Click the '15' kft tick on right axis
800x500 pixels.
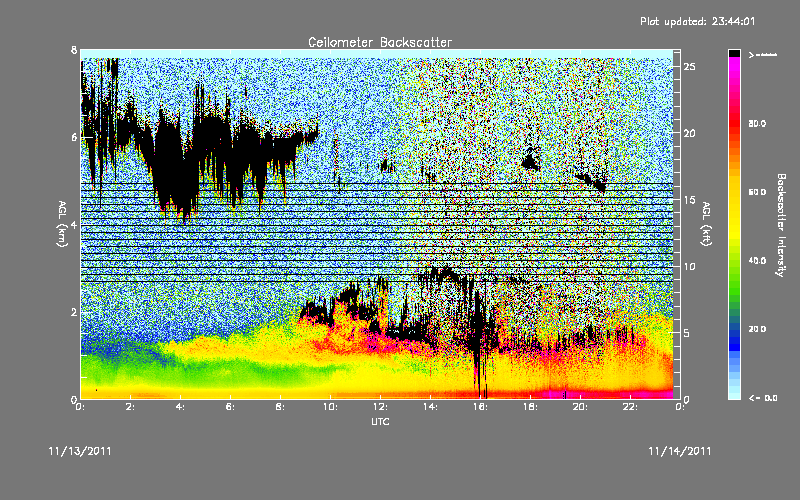[689, 200]
